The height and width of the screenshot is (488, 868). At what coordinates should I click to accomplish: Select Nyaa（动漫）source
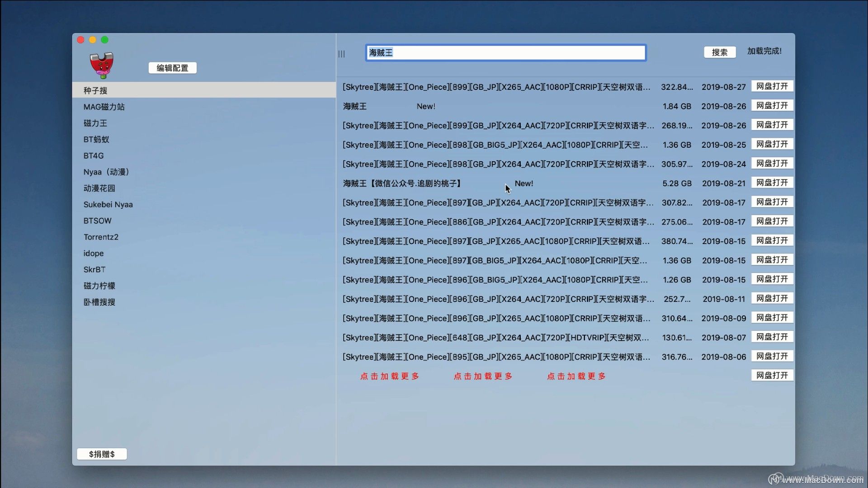(204, 172)
